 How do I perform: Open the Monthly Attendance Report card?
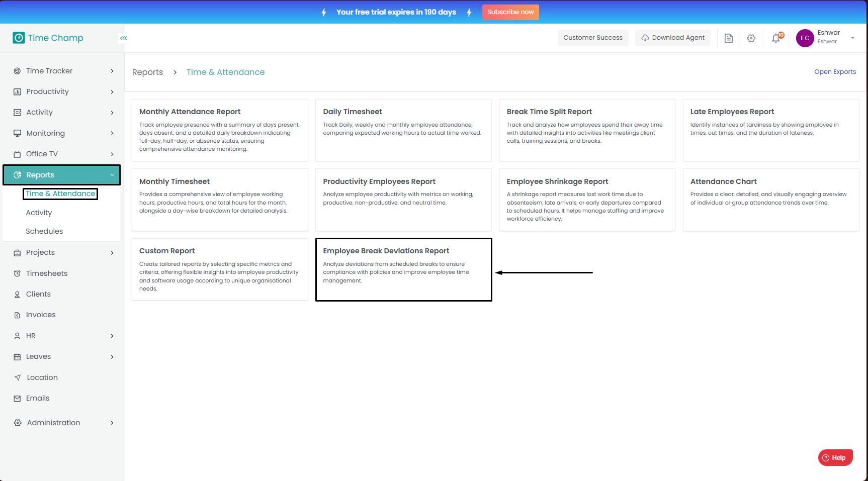pyautogui.click(x=220, y=130)
